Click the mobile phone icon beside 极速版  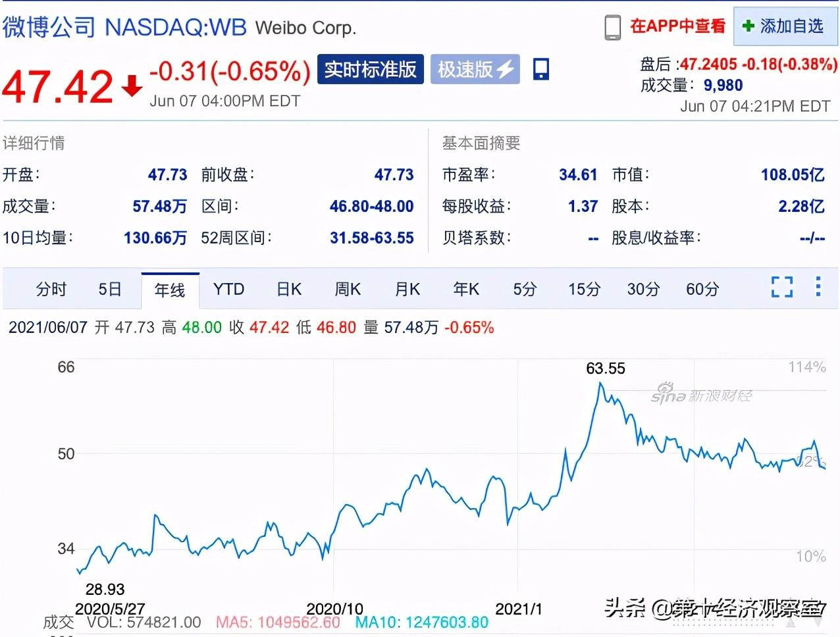pos(540,69)
